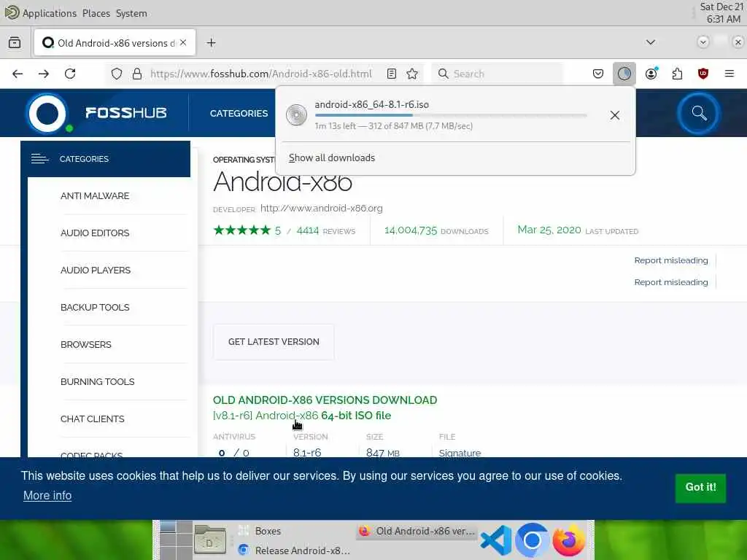The image size is (747, 560).
Task: Open the Firefox hamburger menu
Action: pos(729,74)
